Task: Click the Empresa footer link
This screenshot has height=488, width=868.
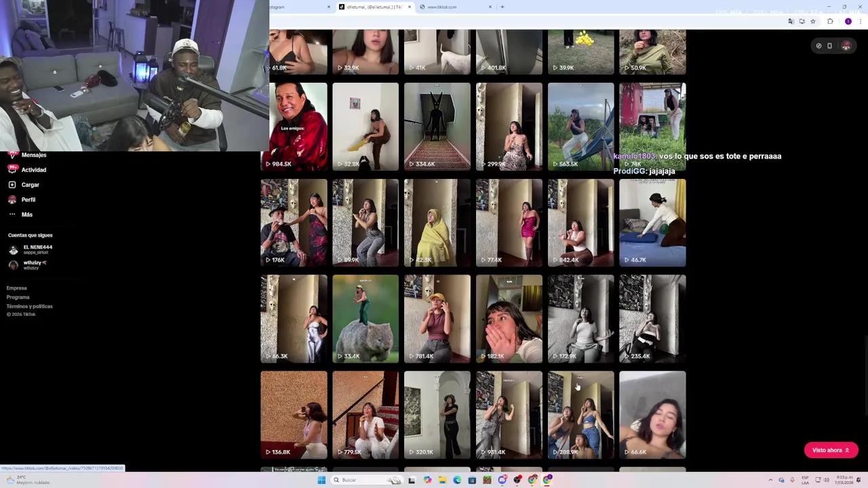Action: [17, 288]
